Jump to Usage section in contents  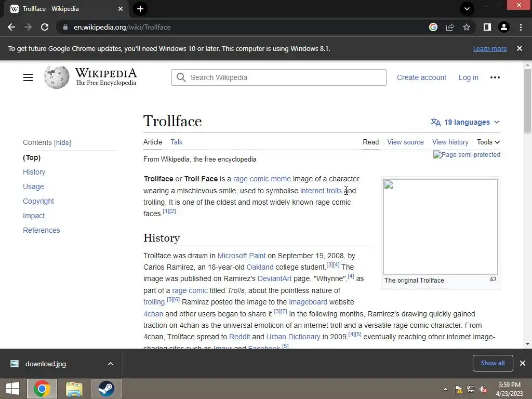click(33, 187)
